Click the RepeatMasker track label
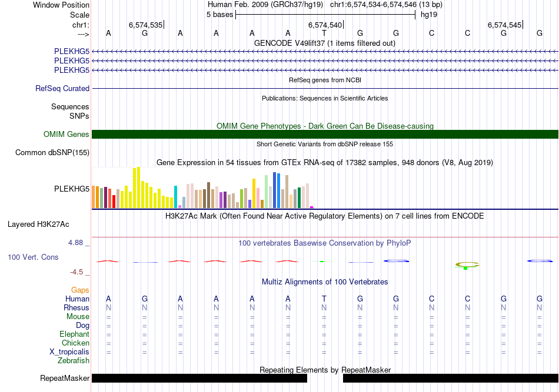 click(x=65, y=378)
